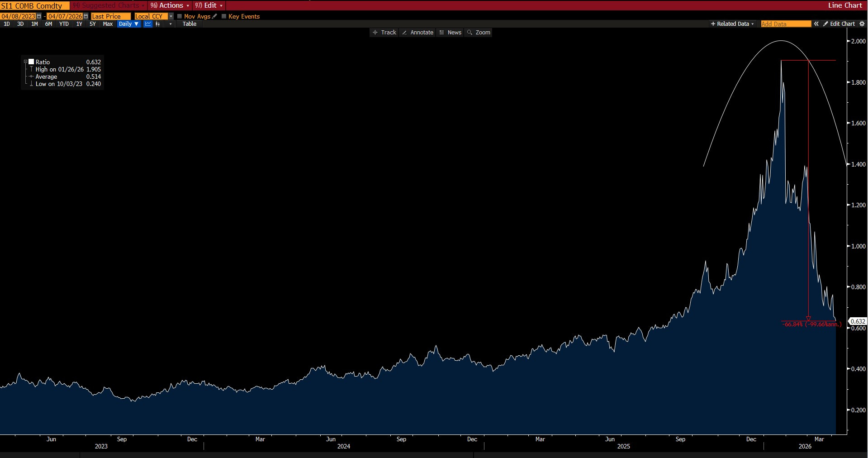This screenshot has height=458, width=868.
Task: Click the double-chevron collapse icon
Action: pos(816,24)
